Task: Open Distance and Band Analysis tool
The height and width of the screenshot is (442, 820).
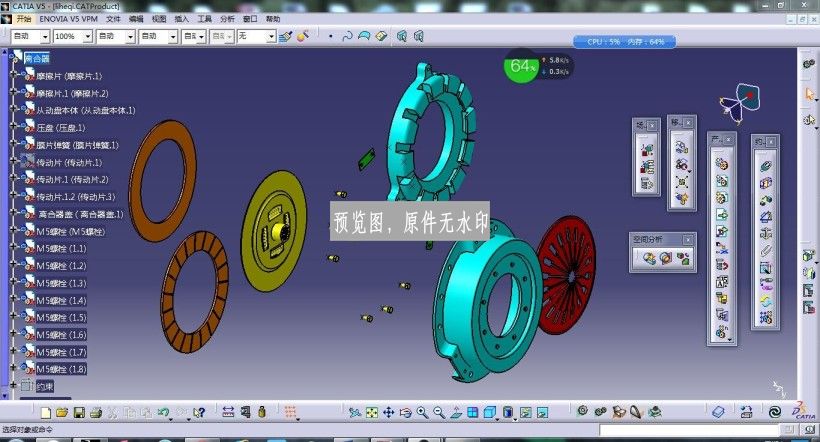Action: tap(682, 258)
